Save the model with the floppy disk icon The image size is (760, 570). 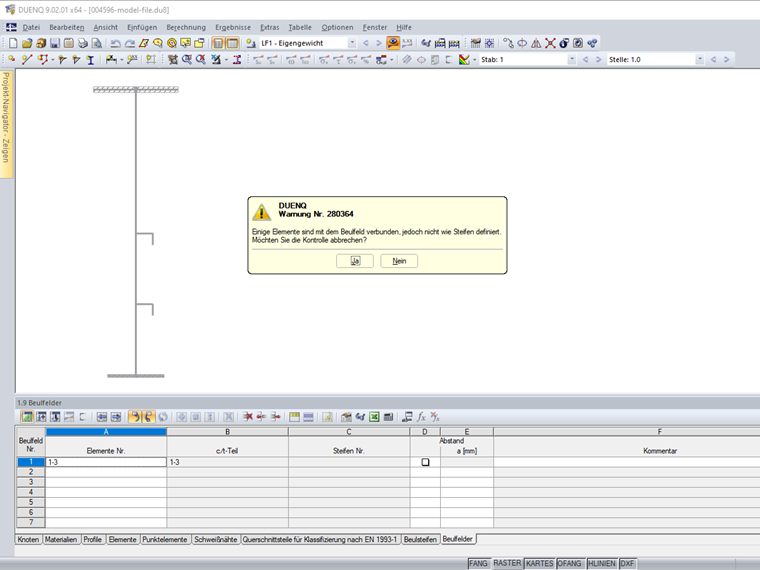(x=55, y=43)
